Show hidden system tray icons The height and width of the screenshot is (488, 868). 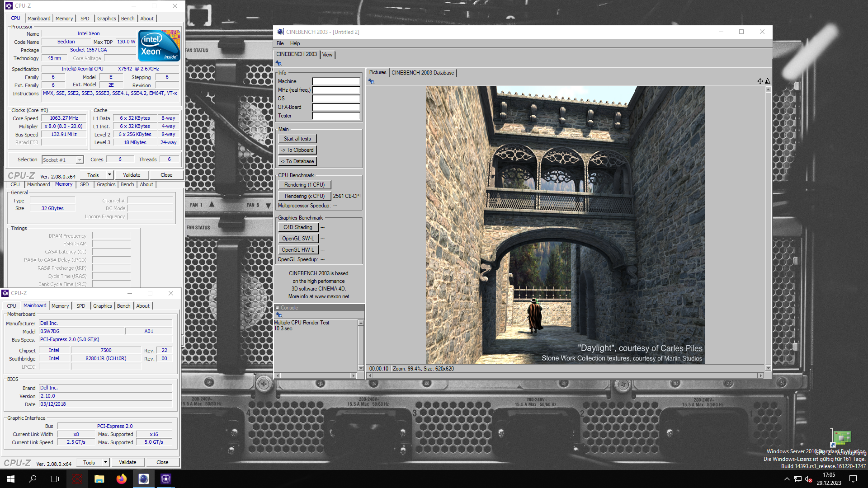pyautogui.click(x=787, y=479)
